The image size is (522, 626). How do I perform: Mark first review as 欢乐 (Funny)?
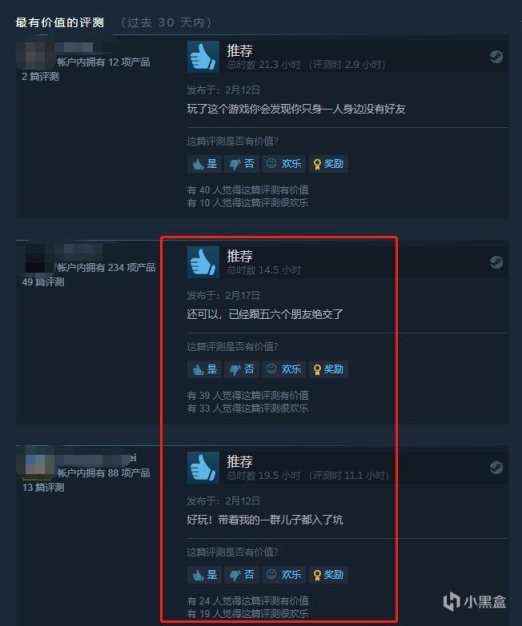tap(284, 164)
